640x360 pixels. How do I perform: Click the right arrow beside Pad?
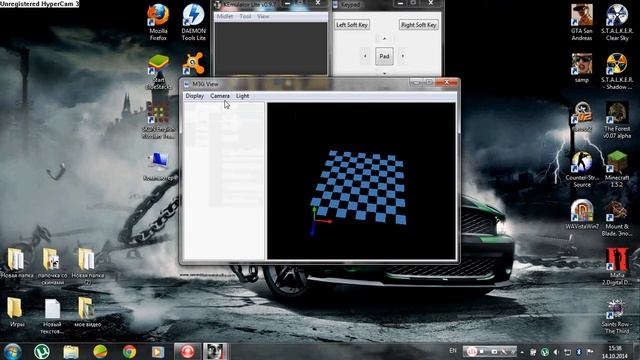click(403, 56)
